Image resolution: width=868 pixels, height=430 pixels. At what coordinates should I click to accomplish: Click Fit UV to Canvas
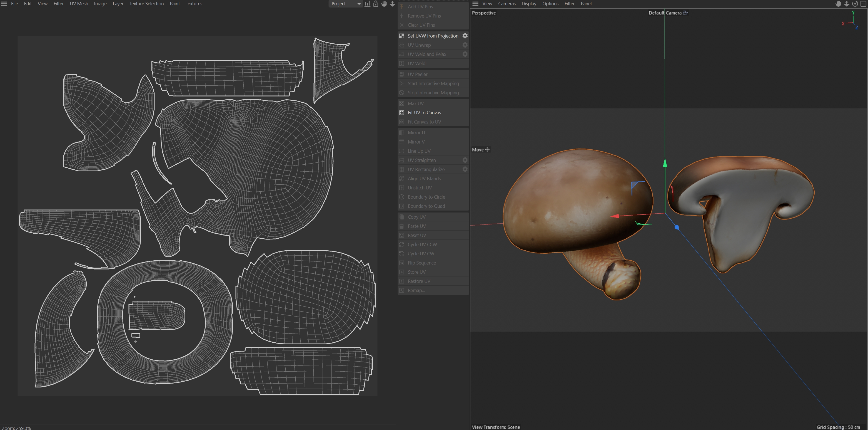pos(424,113)
